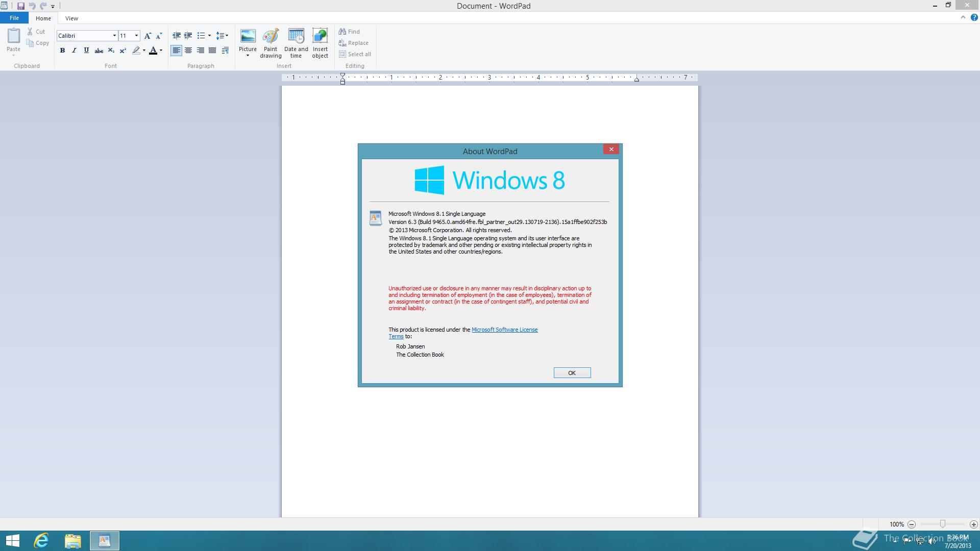Click the Increase indent icon
This screenshot has width=980, height=551.
[x=188, y=36]
